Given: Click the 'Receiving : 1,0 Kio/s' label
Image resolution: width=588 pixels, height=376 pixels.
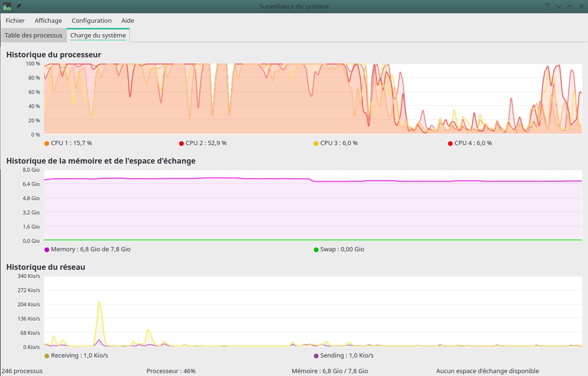Looking at the screenshot, I should pos(80,355).
